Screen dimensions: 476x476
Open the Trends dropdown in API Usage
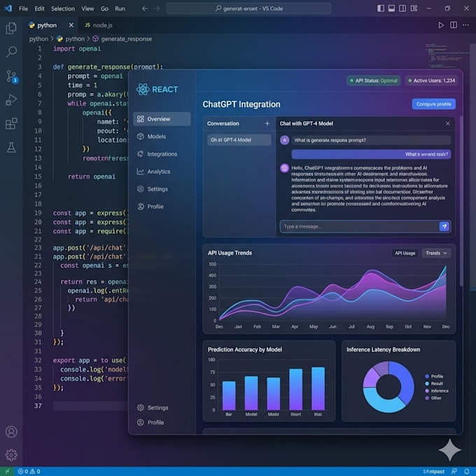[436, 253]
